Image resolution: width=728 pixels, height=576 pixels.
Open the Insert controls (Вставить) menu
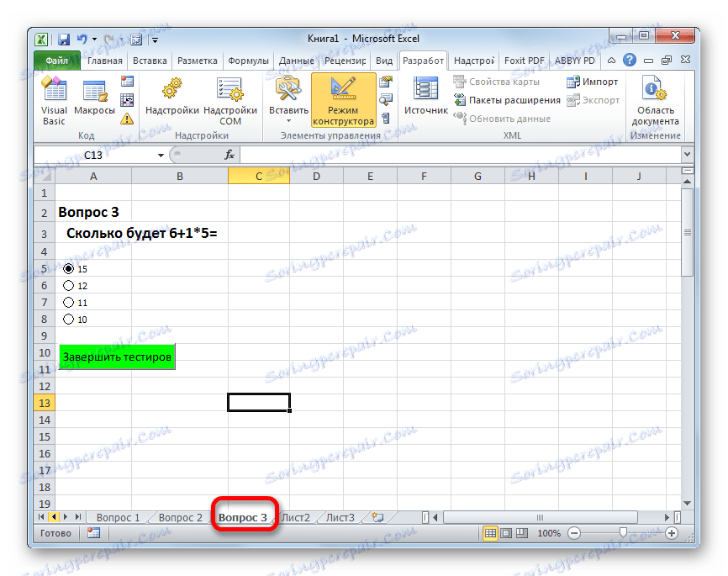(x=288, y=100)
